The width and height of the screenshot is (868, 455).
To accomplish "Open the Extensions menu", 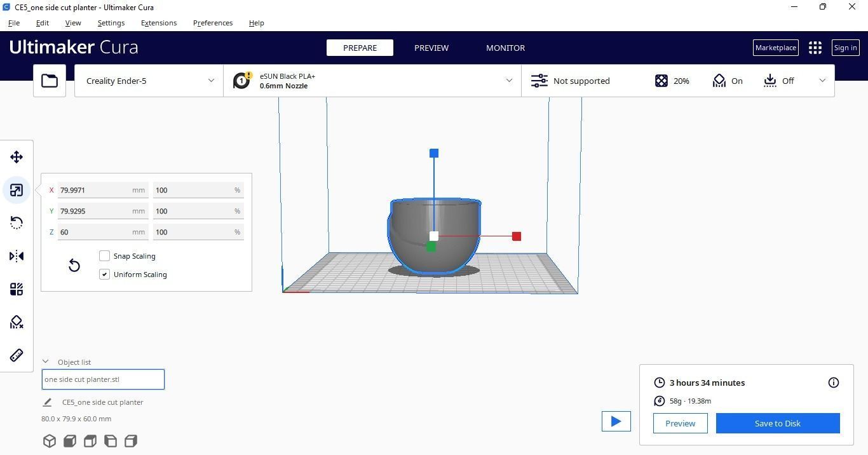I will [159, 23].
